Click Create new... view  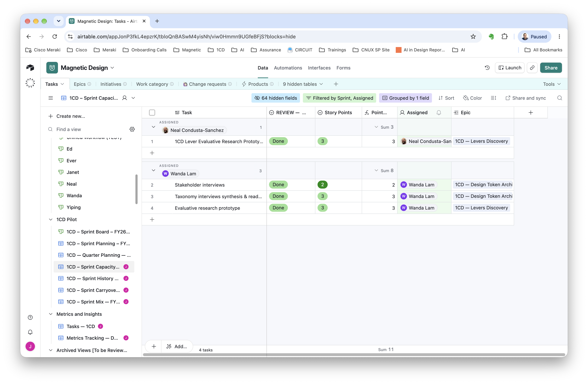(67, 116)
